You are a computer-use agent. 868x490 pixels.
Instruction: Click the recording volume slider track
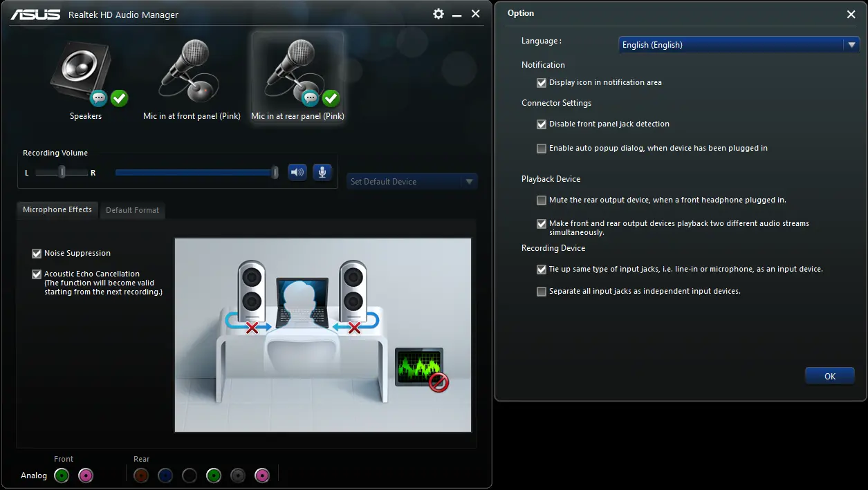[194, 172]
